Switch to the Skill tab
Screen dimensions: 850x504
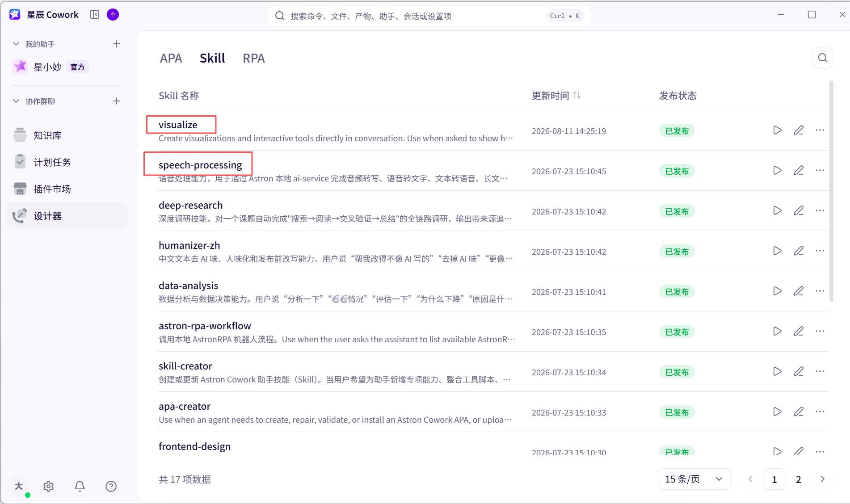[212, 58]
